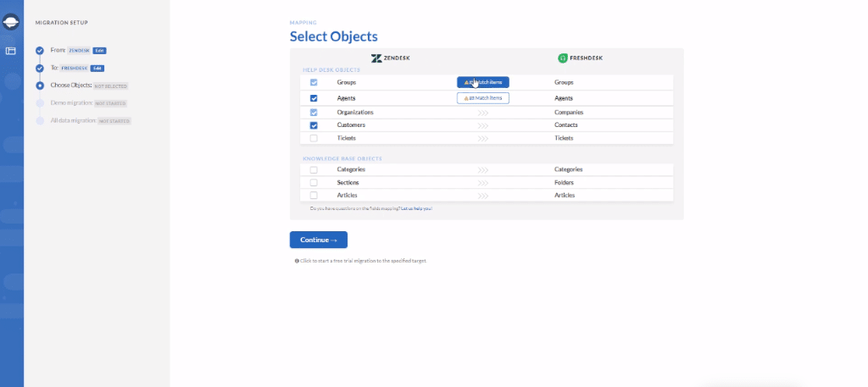Click the arrows icon in the Tickets row
Viewport: 868px width, 387px height.
pos(482,138)
